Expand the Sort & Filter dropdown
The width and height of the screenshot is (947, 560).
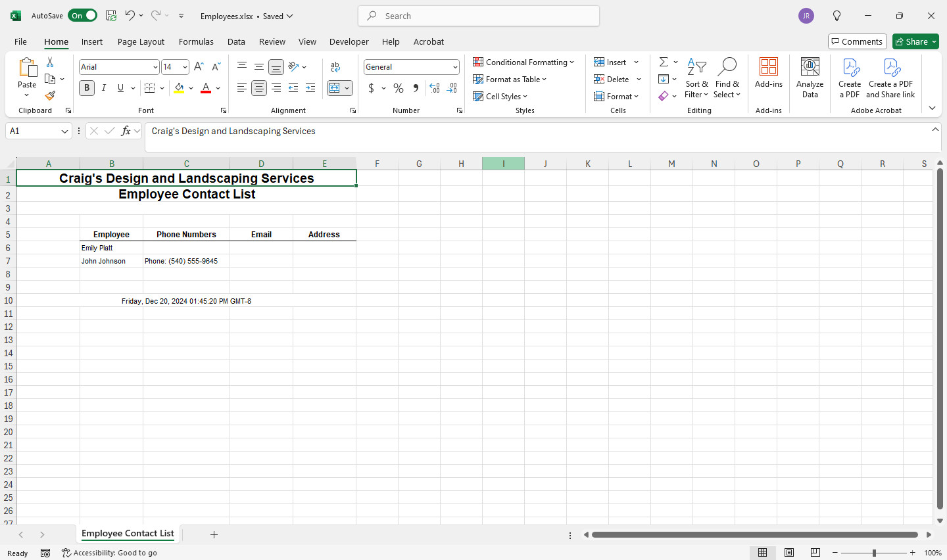click(696, 78)
